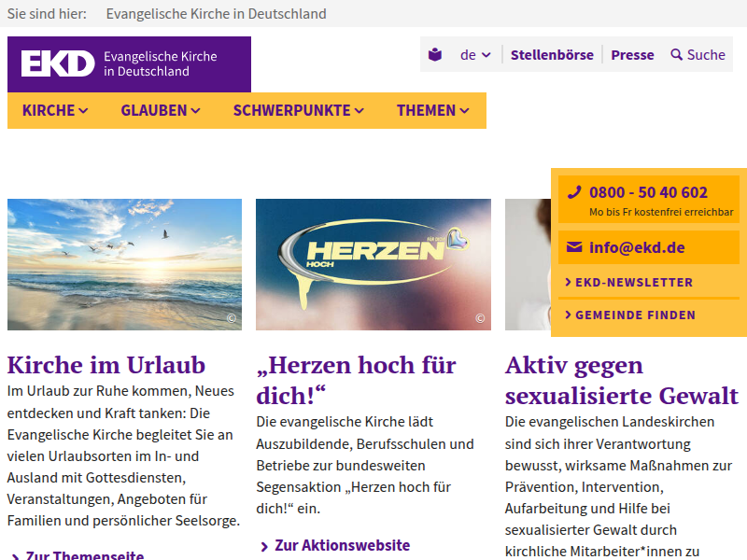Click the Herzen hoch campaign image
Image resolution: width=747 pixels, height=560 pixels.
[x=373, y=264]
